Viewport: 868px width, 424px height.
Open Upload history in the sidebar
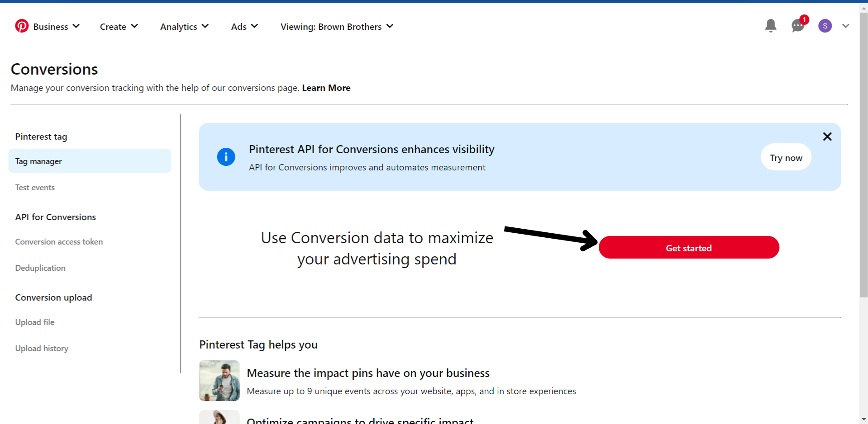42,348
